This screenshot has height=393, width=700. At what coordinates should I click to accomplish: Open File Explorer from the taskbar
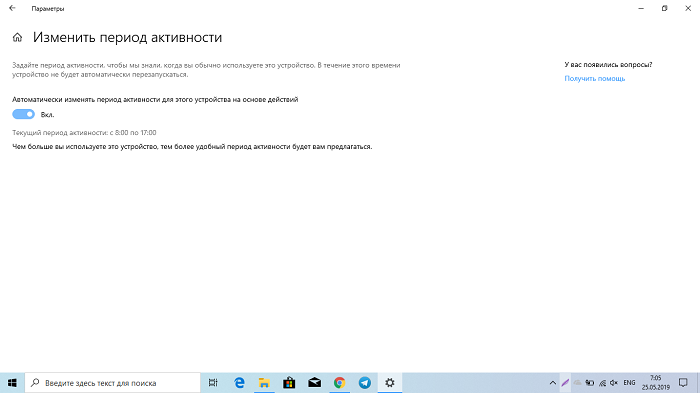(264, 383)
